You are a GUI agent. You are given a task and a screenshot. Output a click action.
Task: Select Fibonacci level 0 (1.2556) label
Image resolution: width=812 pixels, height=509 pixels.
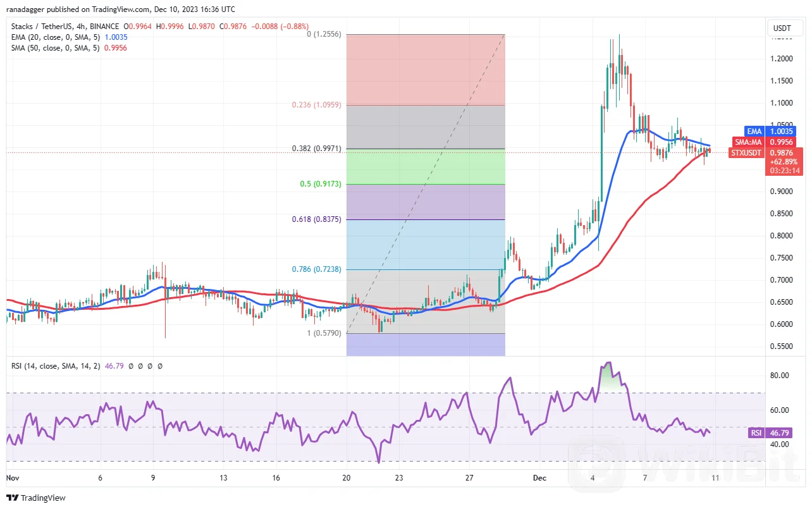pyautogui.click(x=323, y=34)
